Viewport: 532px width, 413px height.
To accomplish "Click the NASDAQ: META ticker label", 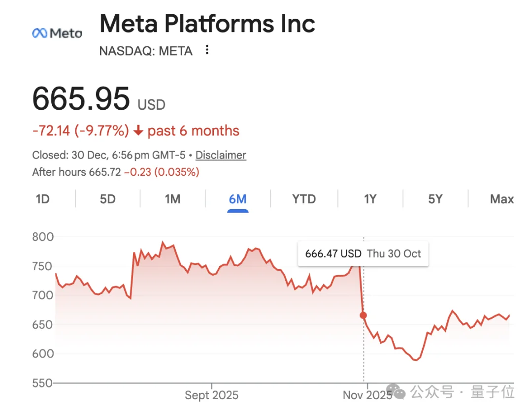I will (146, 51).
